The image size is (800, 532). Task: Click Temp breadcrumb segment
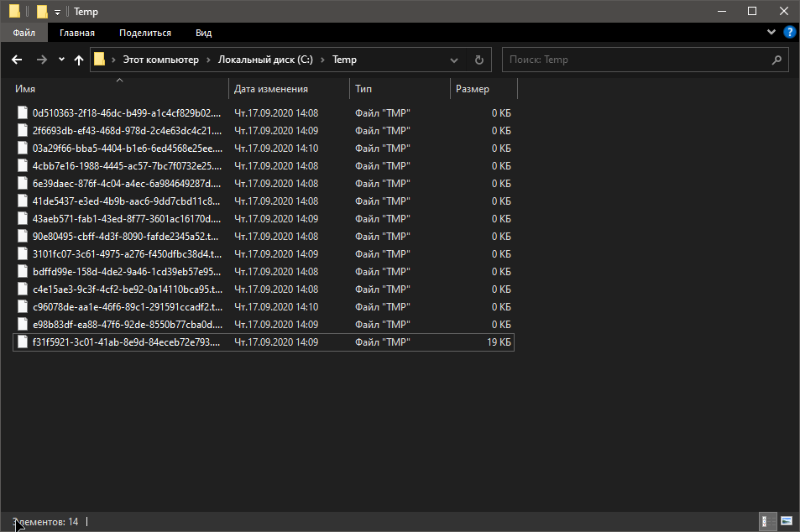344,60
